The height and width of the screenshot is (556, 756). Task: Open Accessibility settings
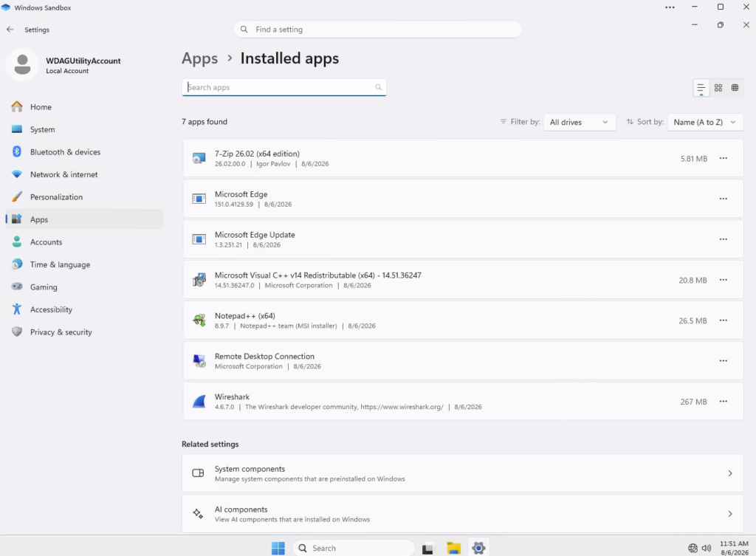click(84, 309)
